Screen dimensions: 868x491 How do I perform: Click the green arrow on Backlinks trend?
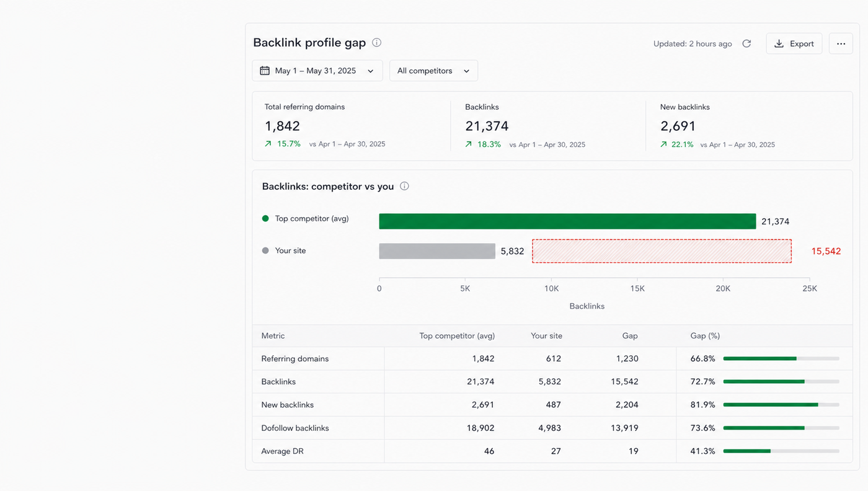pos(469,144)
